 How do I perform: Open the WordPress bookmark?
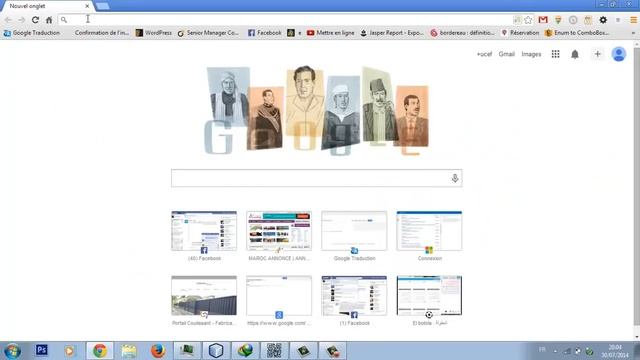pyautogui.click(x=154, y=33)
